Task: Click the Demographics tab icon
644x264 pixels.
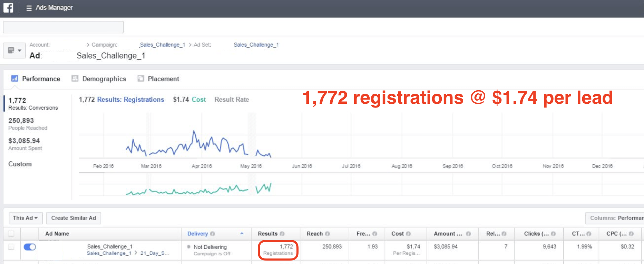Action: coord(75,78)
